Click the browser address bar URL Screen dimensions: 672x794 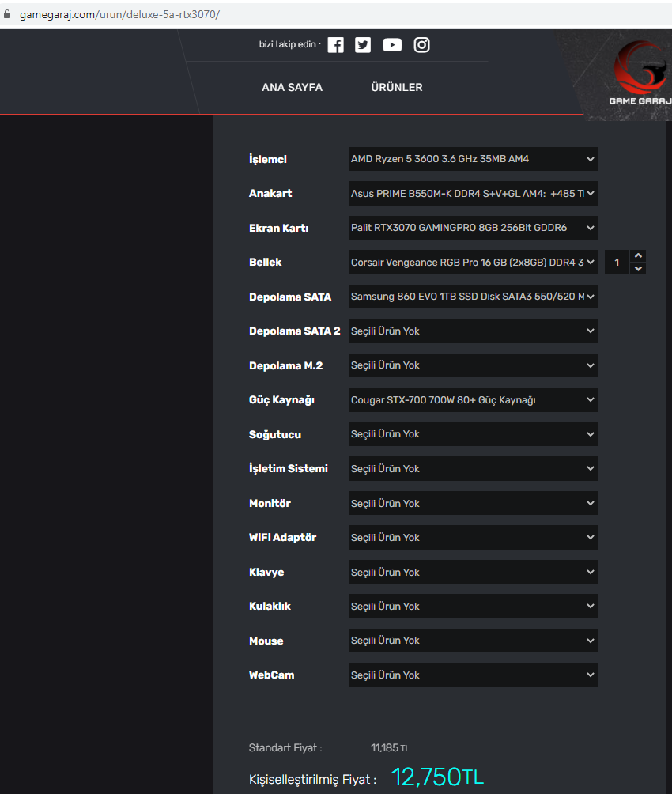pyautogui.click(x=119, y=14)
